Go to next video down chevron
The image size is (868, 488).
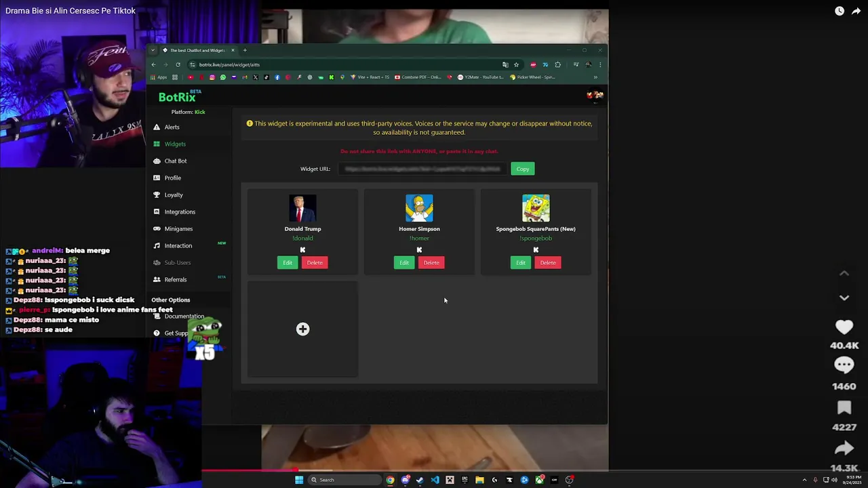click(844, 298)
